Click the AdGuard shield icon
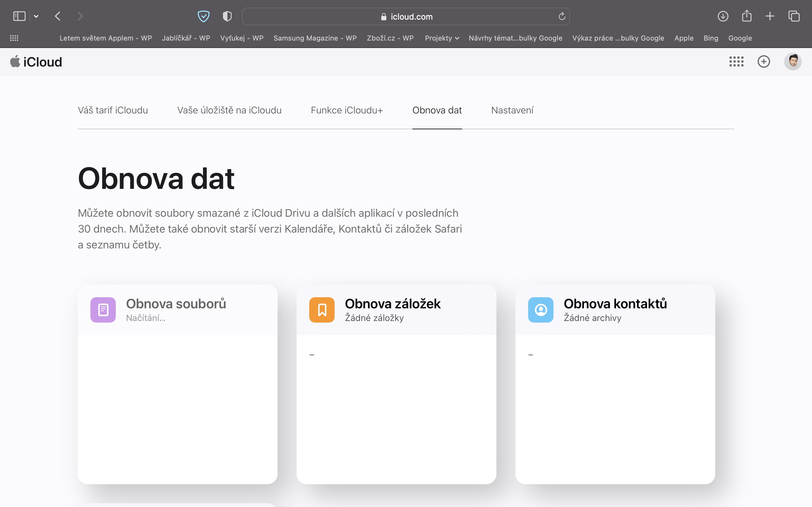The image size is (812, 507). pyautogui.click(x=203, y=16)
